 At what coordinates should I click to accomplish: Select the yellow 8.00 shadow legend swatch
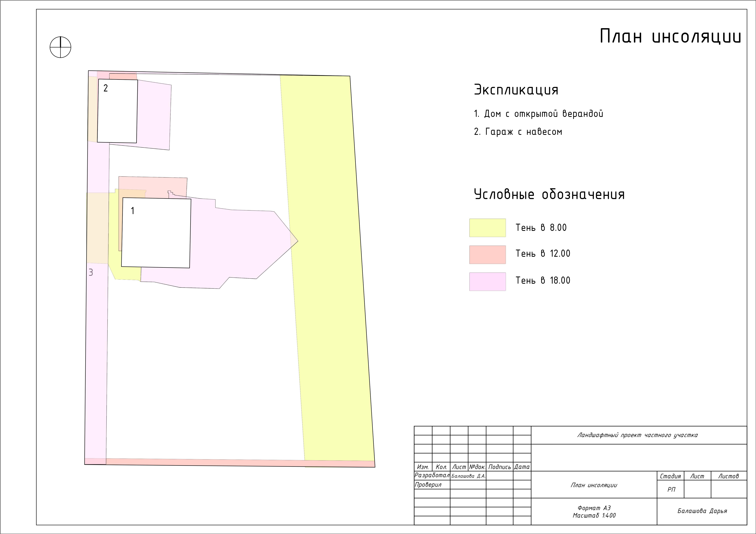487,228
